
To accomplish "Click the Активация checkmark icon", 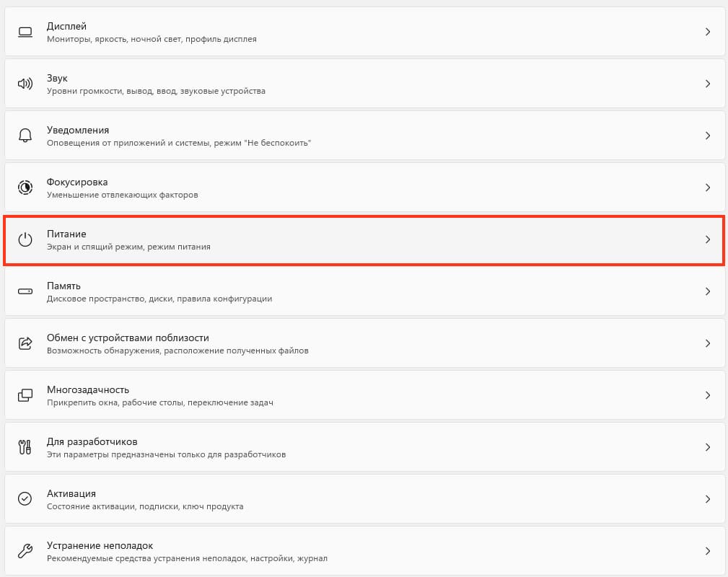I will coord(25,498).
